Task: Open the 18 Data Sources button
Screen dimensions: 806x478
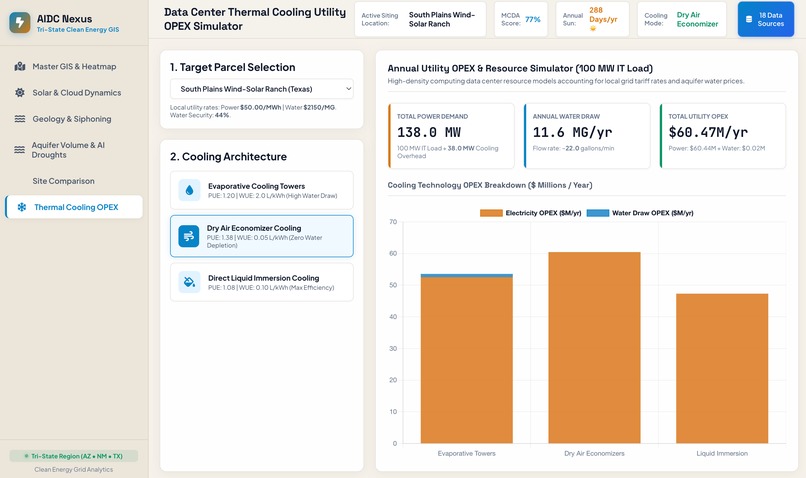Action: click(x=765, y=19)
